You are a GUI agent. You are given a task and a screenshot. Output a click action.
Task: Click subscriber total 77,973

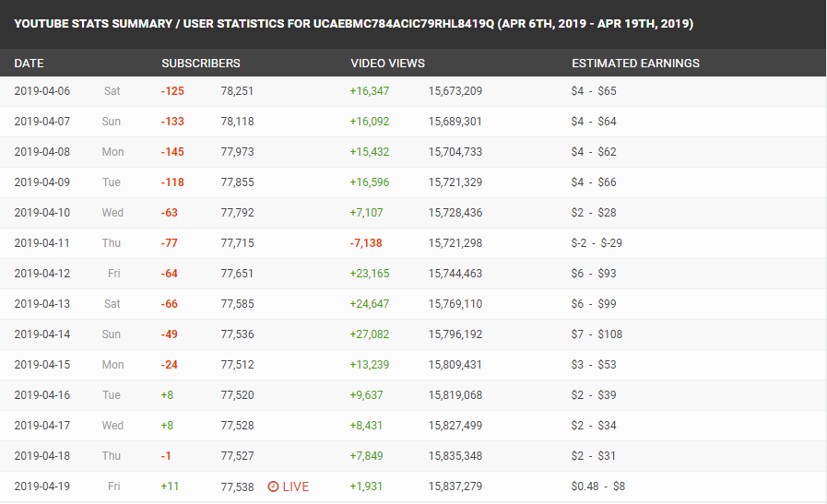[237, 152]
